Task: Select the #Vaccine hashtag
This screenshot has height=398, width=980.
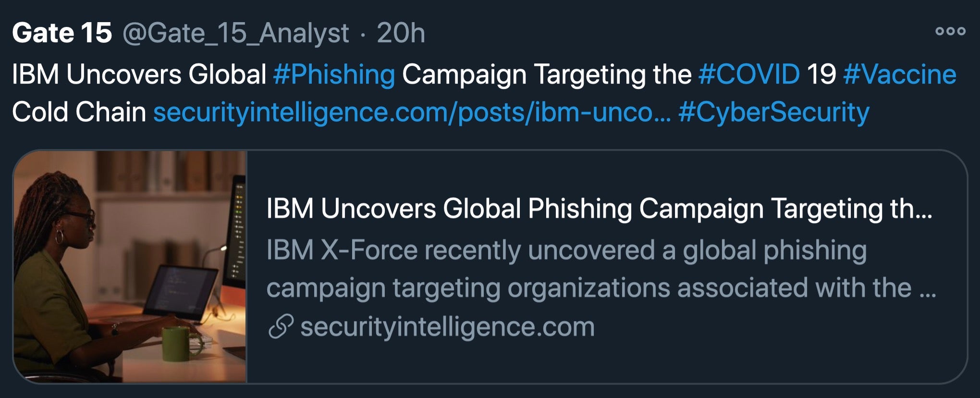Action: click(x=899, y=75)
